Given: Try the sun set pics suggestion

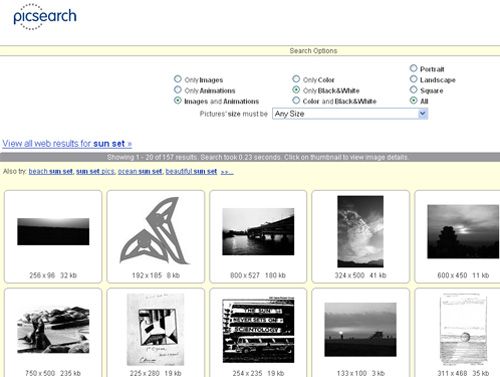Looking at the screenshot, I should pyautogui.click(x=95, y=171).
